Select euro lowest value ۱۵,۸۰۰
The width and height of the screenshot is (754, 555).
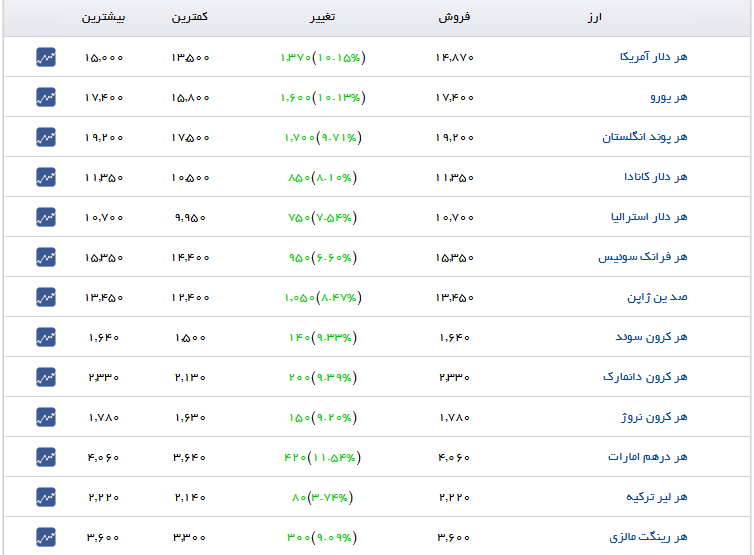click(190, 98)
